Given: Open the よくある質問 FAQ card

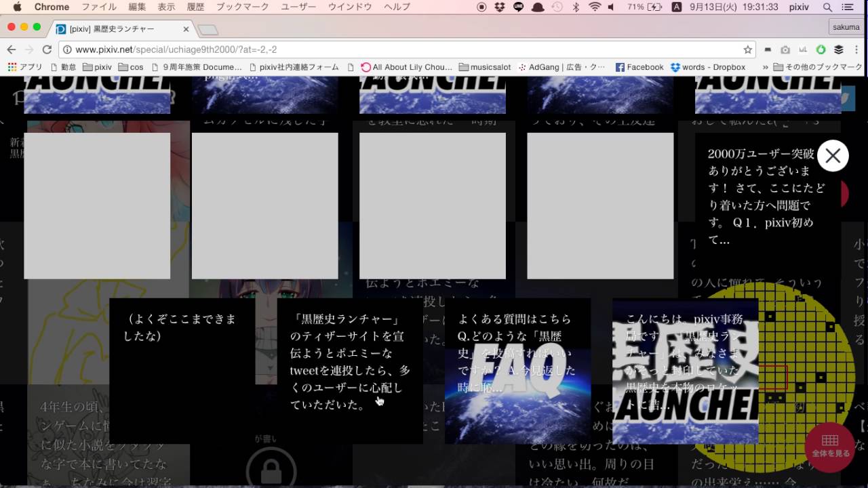Looking at the screenshot, I should pyautogui.click(x=517, y=371).
